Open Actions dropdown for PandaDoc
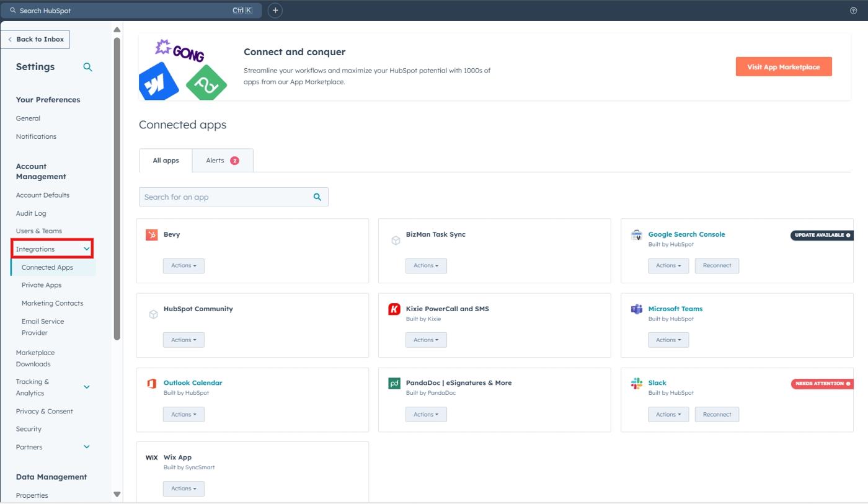 coord(426,415)
